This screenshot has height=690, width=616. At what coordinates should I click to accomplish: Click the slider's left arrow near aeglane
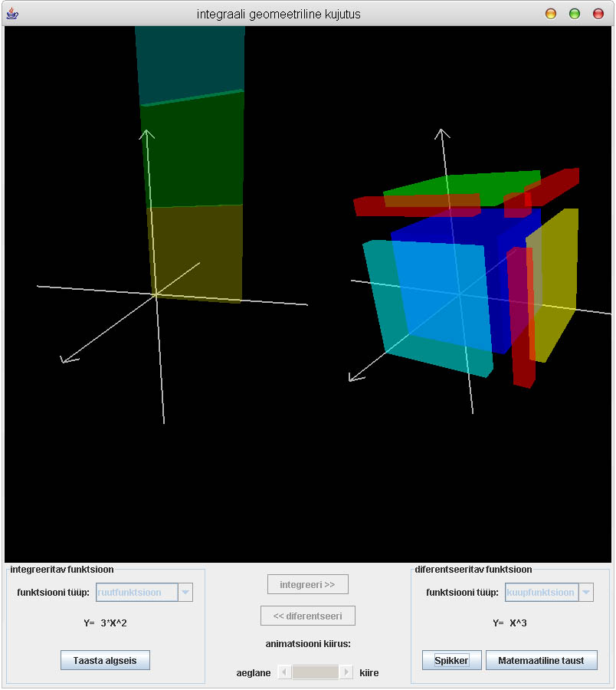pos(284,672)
